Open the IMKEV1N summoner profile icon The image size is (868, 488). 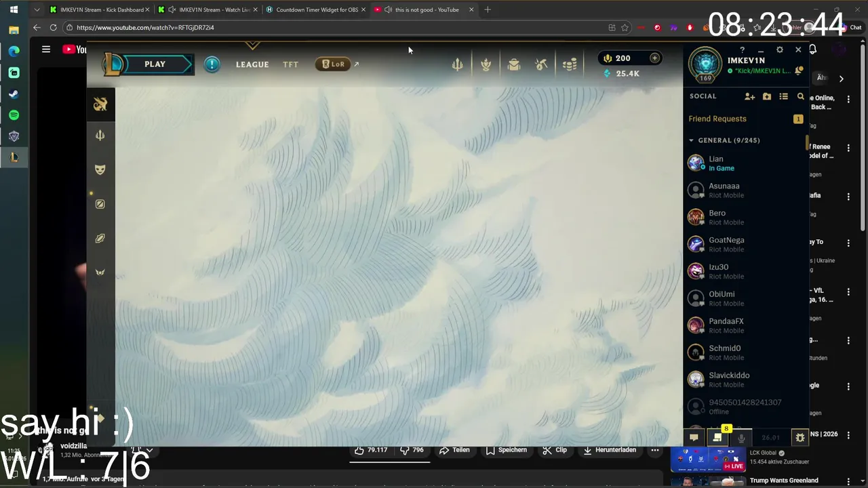coord(705,64)
